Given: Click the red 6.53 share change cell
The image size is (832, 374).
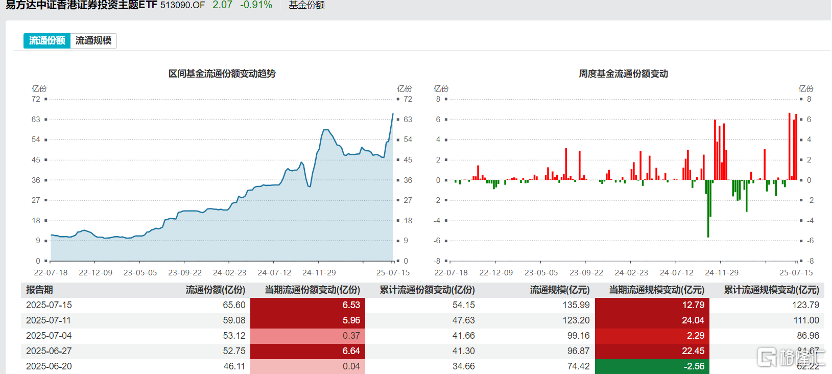Looking at the screenshot, I should [307, 305].
